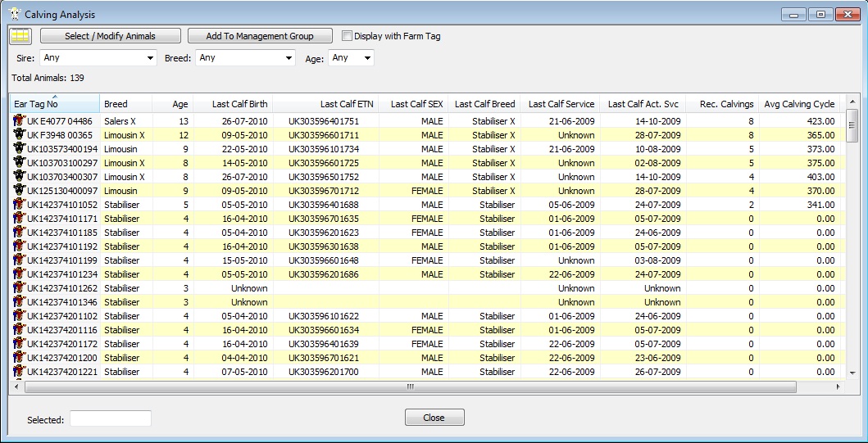
Task: Click vertical scrollbar up arrow
Action: coord(852,100)
